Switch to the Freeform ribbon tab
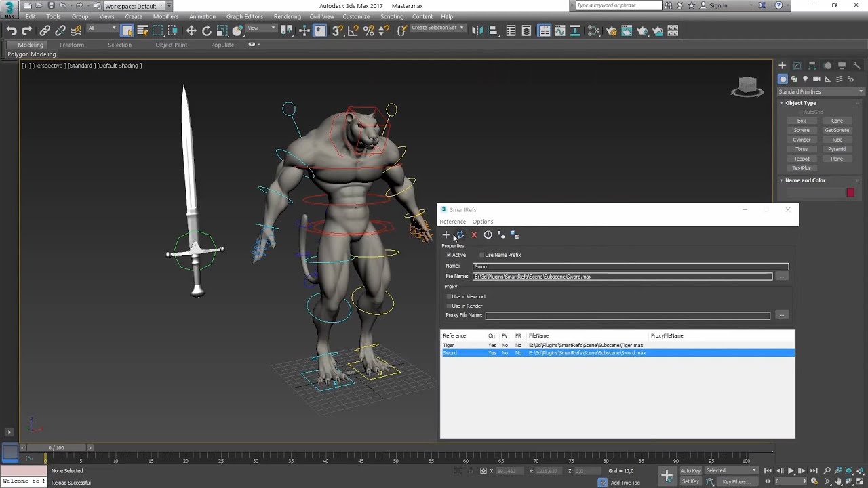The image size is (868, 488). (x=72, y=45)
